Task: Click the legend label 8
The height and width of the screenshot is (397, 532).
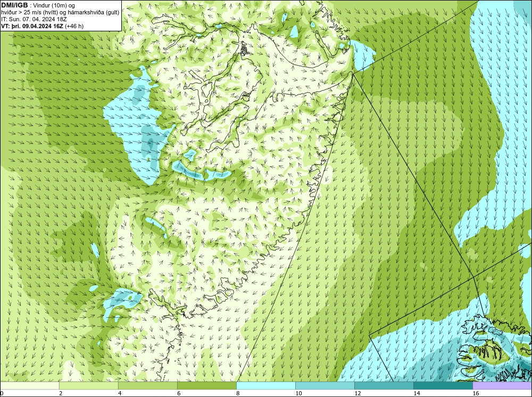Action: coord(238,393)
